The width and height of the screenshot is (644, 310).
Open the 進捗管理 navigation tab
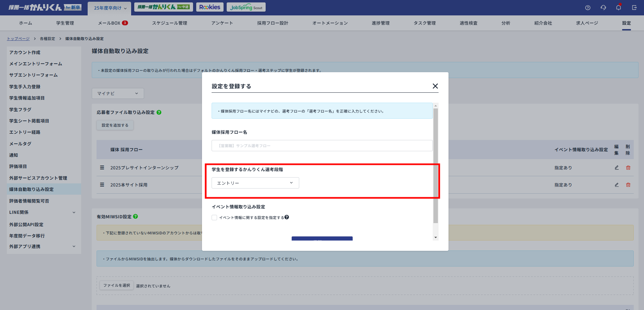(380, 23)
